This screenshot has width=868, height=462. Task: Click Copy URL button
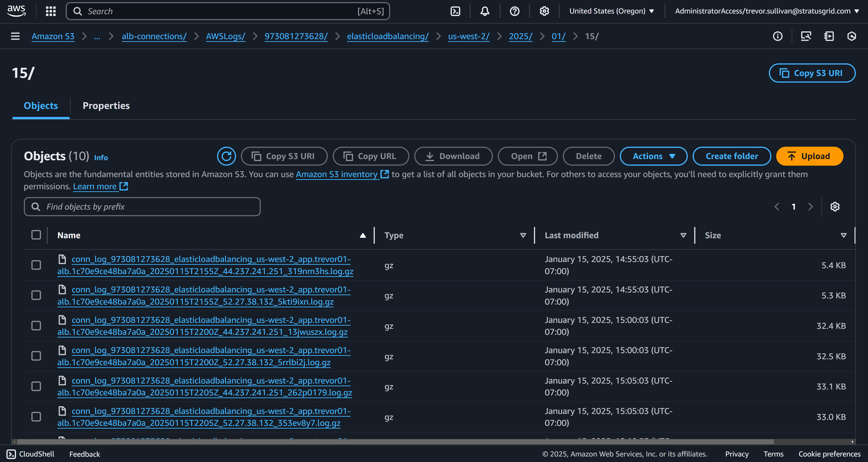point(371,156)
